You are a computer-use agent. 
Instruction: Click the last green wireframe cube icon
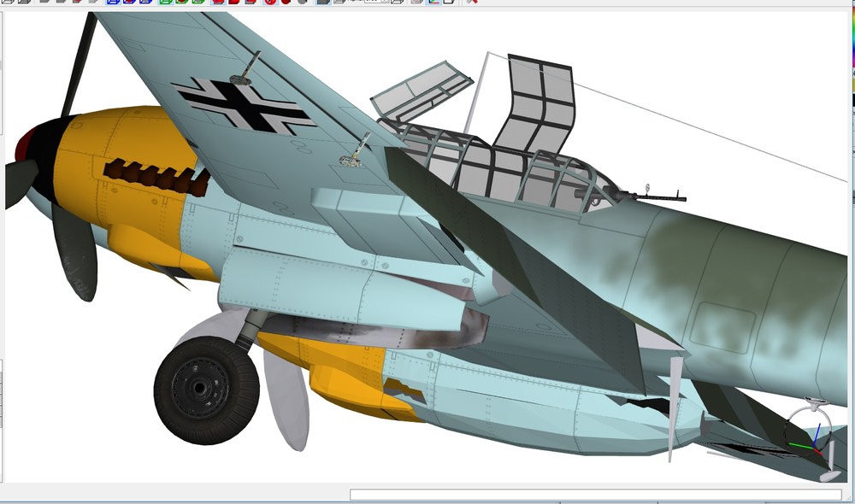pyautogui.click(x=198, y=2)
